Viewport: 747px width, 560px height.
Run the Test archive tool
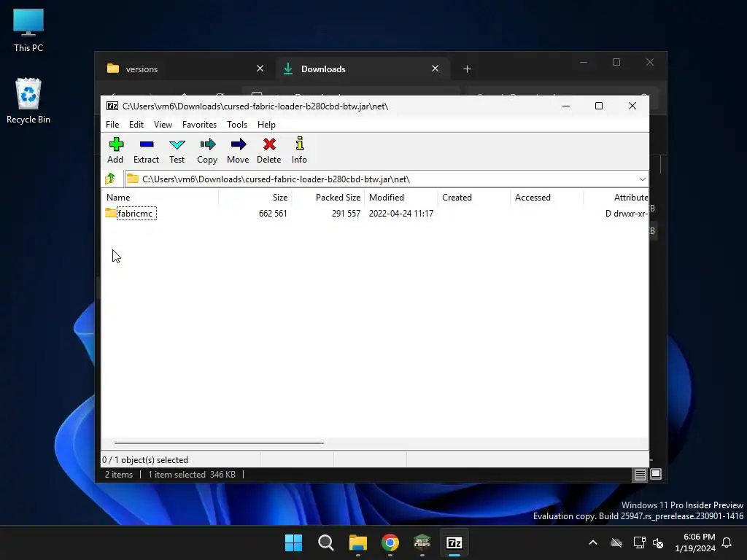177,150
